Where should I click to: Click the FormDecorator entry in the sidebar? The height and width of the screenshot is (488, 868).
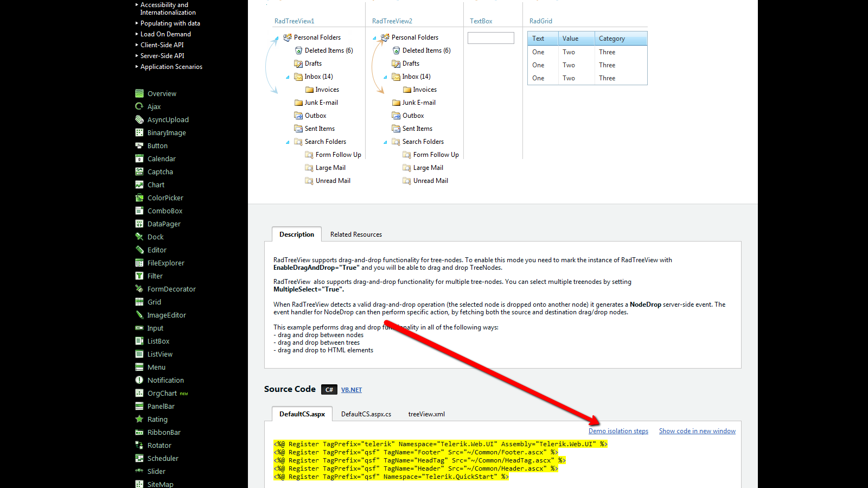pos(171,289)
